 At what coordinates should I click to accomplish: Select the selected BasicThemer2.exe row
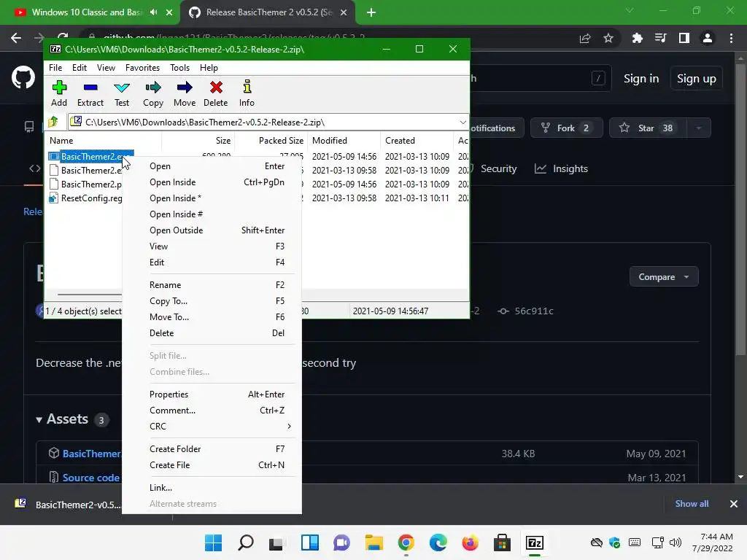tap(90, 156)
